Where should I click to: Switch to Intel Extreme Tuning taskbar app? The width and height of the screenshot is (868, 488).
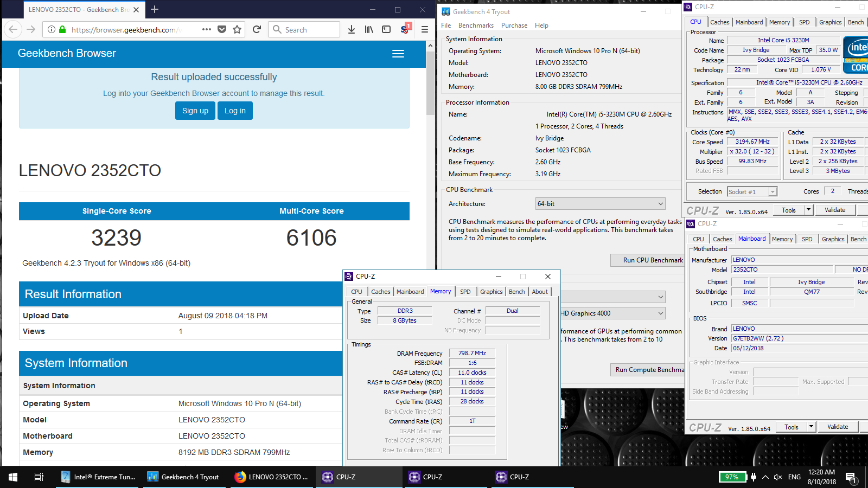[x=98, y=477]
